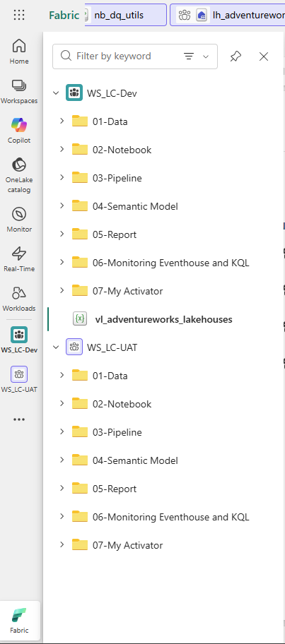The image size is (285, 644).
Task: Open Workloads in the sidebar
Action: pos(19,299)
